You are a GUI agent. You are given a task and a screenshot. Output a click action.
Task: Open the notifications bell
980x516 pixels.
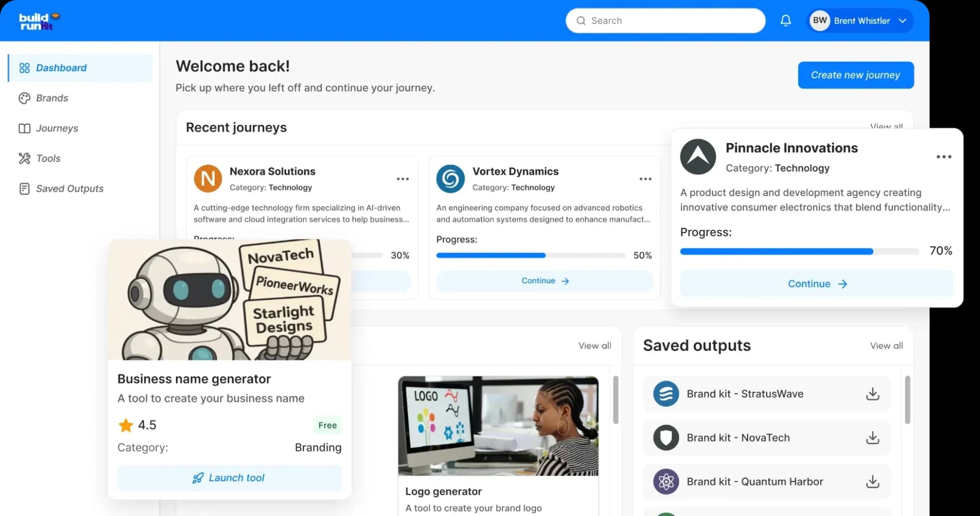(786, 21)
